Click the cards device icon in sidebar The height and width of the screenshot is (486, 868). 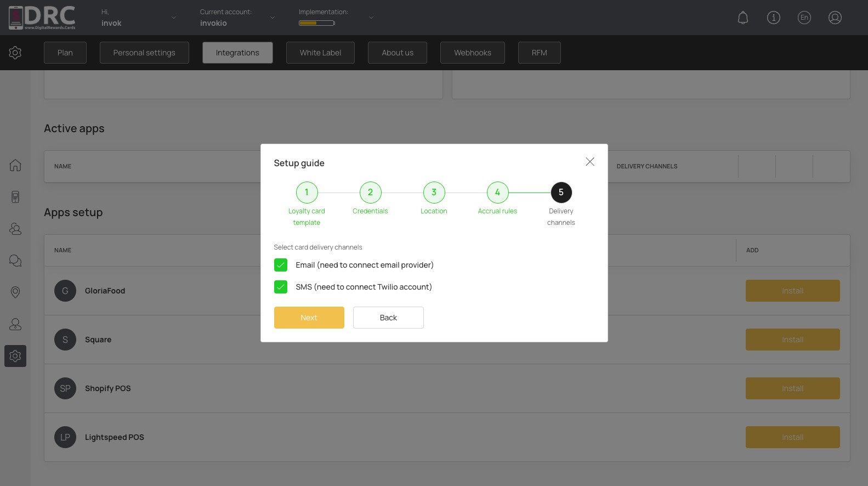point(15,197)
